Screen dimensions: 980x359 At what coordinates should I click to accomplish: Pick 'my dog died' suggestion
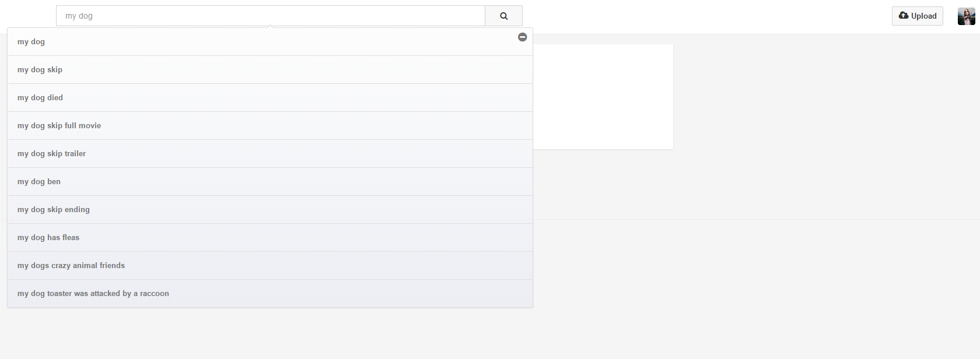tap(40, 98)
